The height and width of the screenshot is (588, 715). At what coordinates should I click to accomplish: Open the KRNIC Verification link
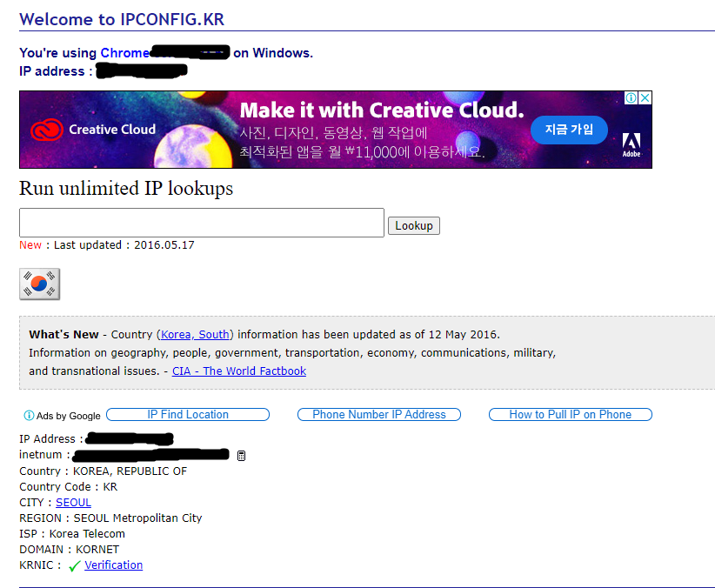tap(114, 565)
